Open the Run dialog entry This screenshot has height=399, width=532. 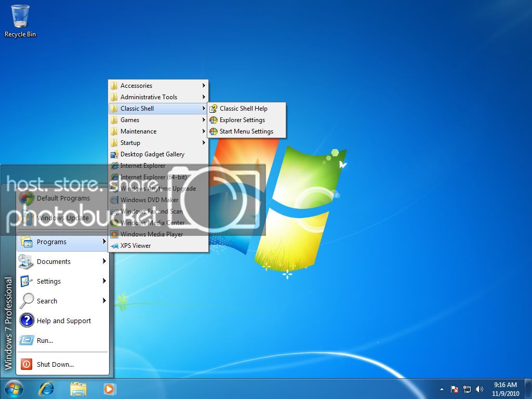point(45,340)
